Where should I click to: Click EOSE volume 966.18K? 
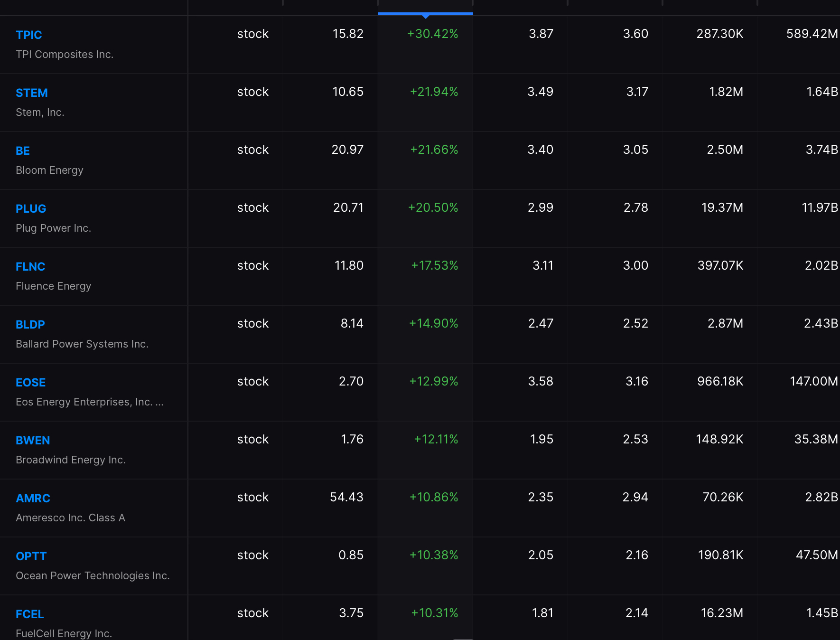point(720,381)
